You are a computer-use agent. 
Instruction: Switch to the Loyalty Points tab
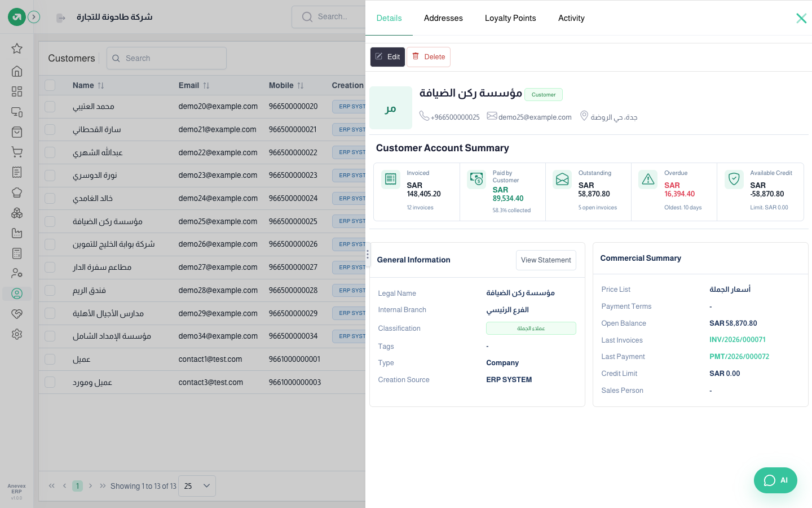pyautogui.click(x=510, y=18)
